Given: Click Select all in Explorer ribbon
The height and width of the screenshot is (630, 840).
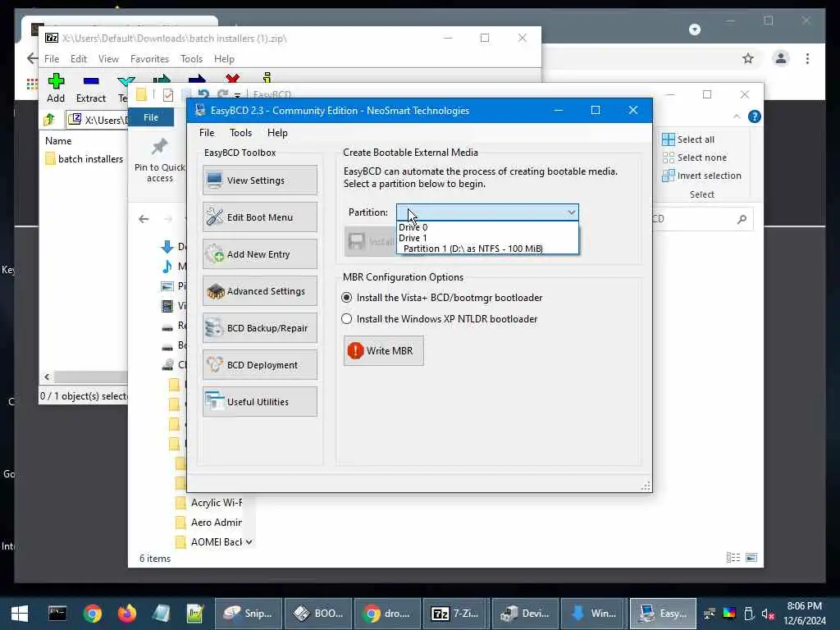Looking at the screenshot, I should (x=688, y=139).
